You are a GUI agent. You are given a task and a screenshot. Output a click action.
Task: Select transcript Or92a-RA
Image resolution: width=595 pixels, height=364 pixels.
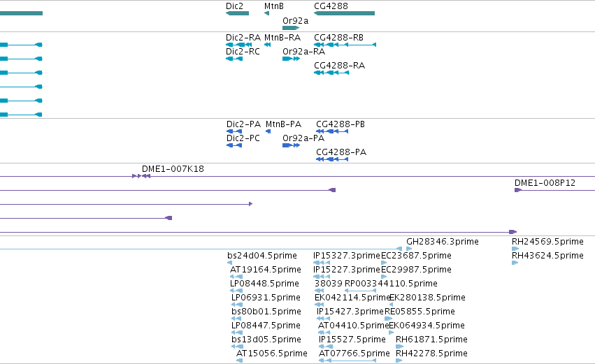(304, 52)
